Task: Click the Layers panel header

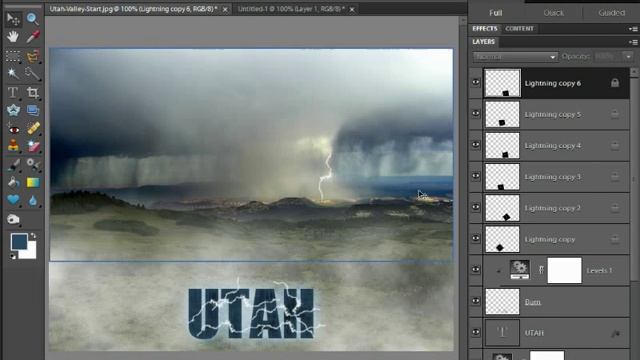Action: coord(483,42)
